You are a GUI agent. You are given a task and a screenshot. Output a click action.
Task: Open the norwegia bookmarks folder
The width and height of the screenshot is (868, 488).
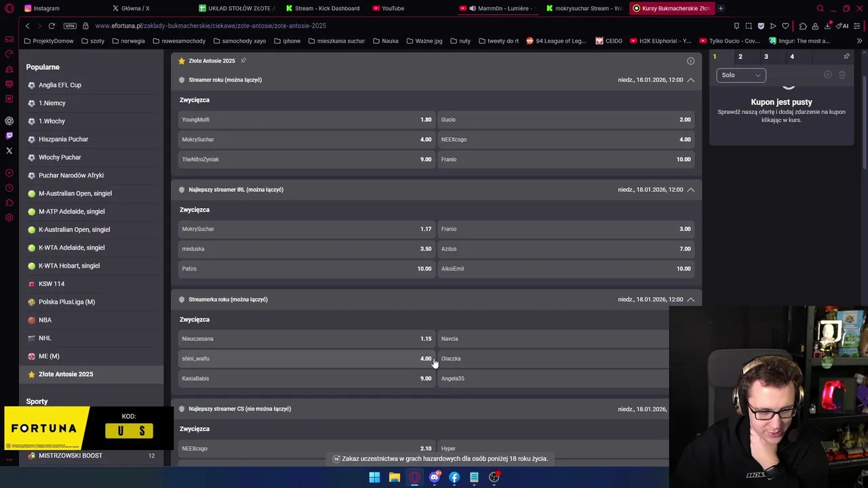[128, 41]
